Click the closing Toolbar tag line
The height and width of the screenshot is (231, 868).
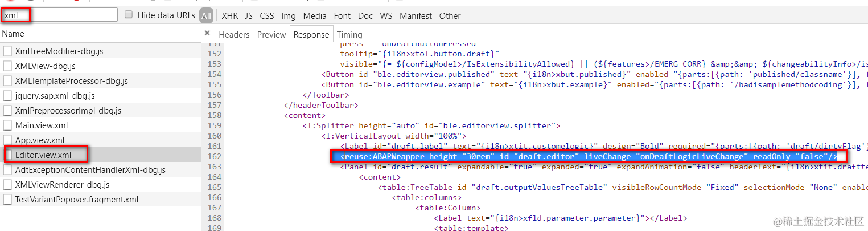coord(326,95)
